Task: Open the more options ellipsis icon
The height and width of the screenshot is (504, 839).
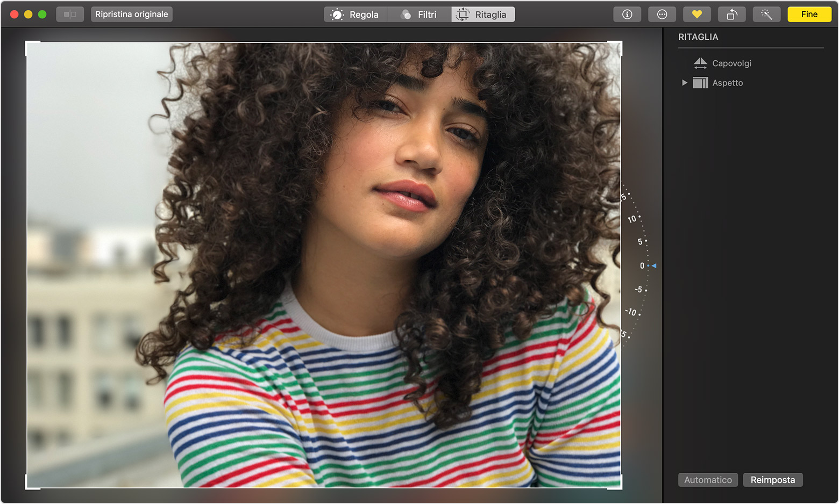Action: [662, 15]
